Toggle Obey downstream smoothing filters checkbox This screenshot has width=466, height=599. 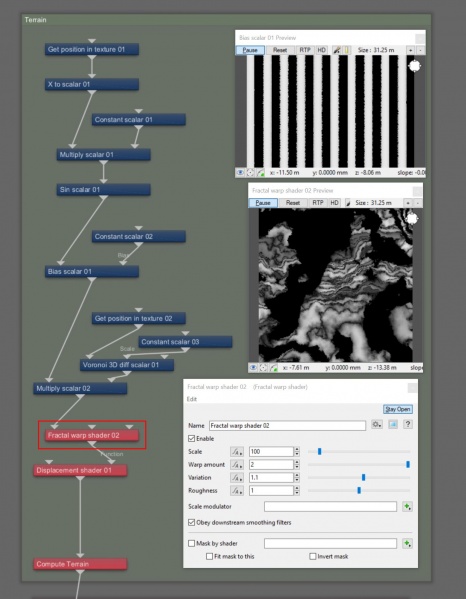191,522
